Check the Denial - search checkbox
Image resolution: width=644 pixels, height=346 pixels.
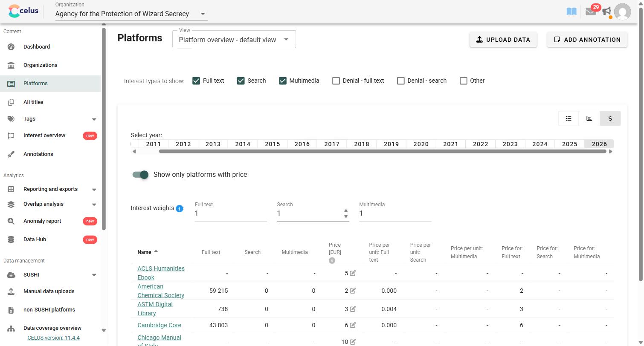pos(401,81)
